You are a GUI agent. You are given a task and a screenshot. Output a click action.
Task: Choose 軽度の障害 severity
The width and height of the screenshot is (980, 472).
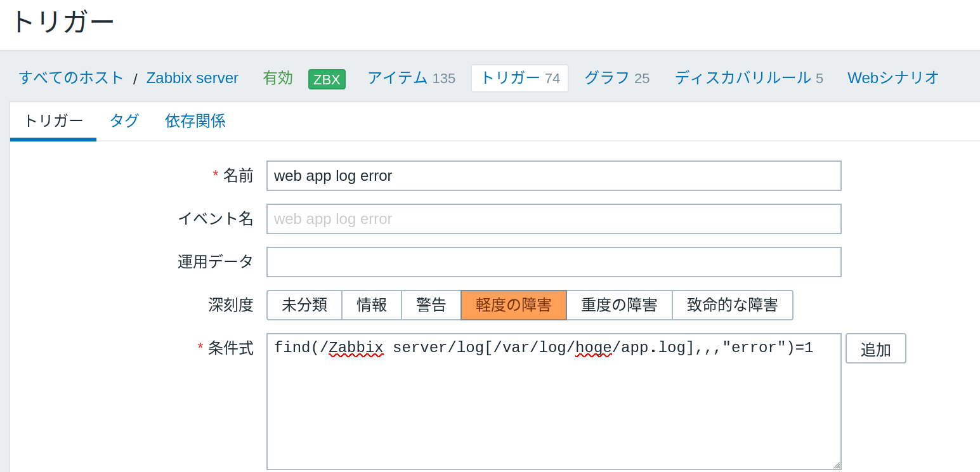point(514,305)
